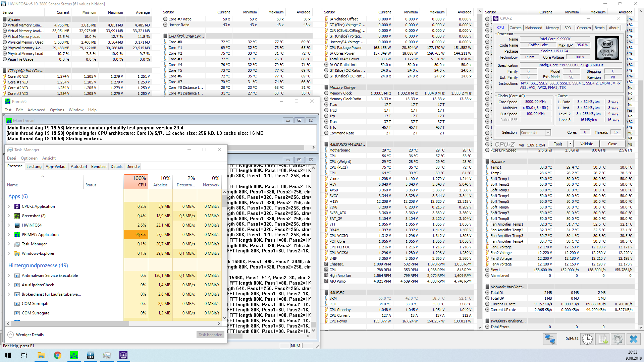
Task: Start logging with sheet-plus icon
Action: tap(603, 339)
